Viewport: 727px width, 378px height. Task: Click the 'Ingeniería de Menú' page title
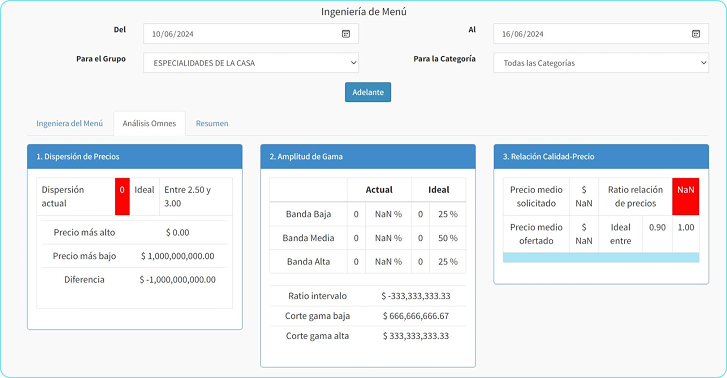point(364,12)
